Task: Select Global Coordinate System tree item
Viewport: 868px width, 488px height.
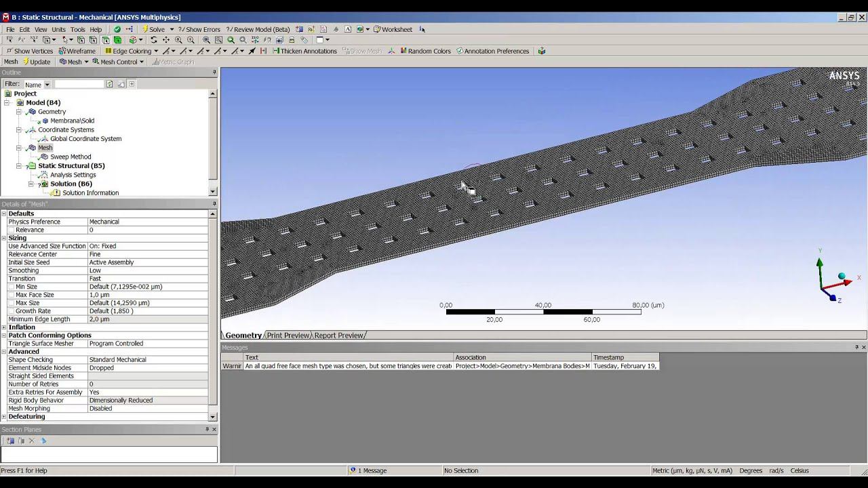Action: 85,139
